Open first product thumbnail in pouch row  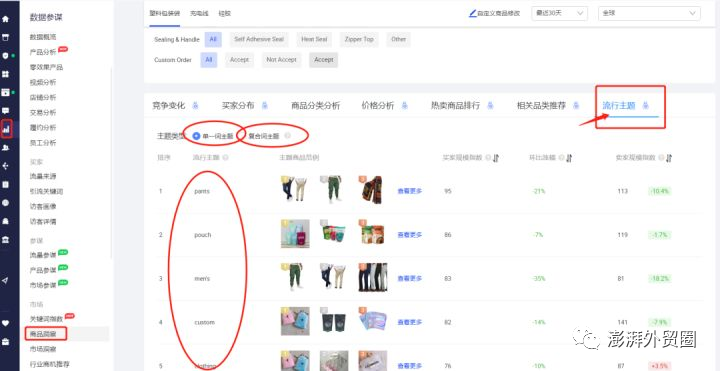[x=295, y=233]
